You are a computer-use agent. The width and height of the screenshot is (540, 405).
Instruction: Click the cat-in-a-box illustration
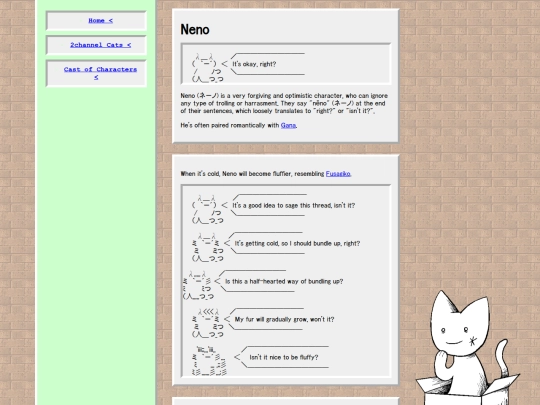click(468, 348)
